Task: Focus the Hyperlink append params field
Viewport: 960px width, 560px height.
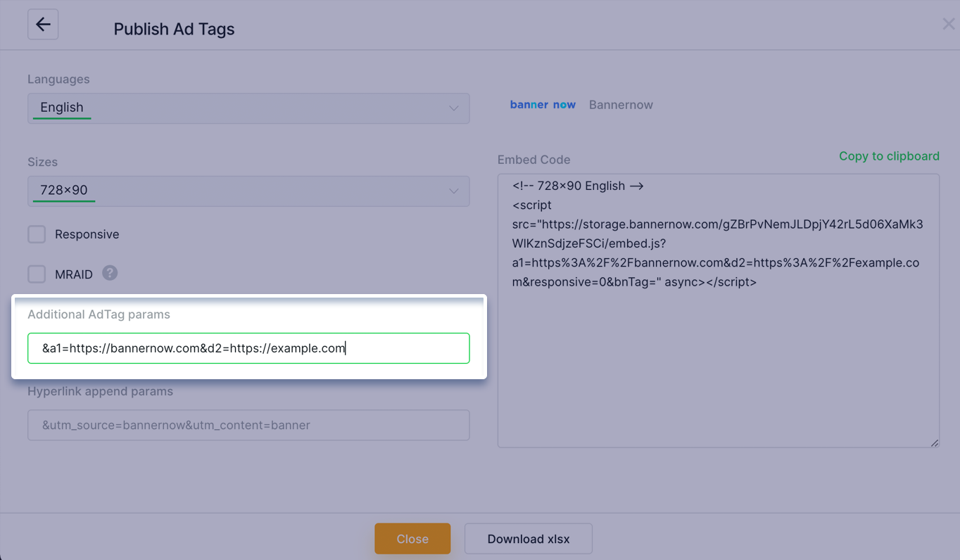Action: coord(248,425)
